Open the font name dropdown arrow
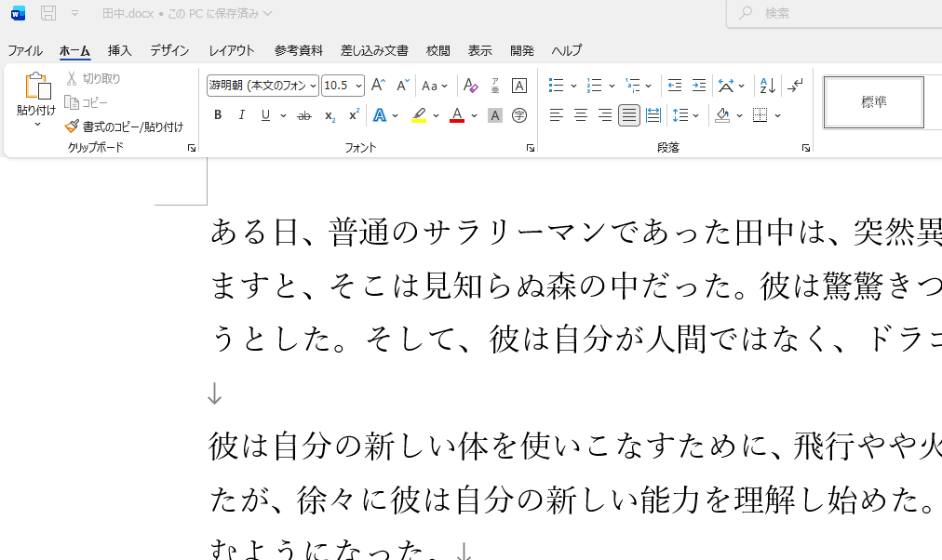 click(x=313, y=86)
